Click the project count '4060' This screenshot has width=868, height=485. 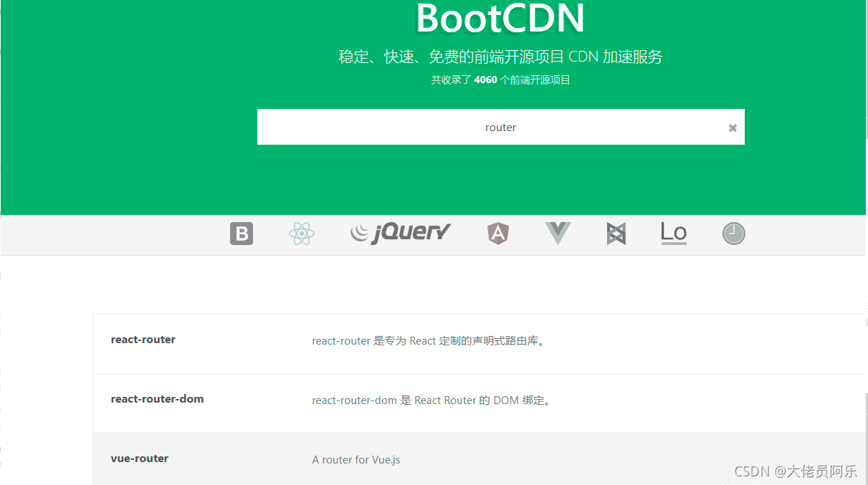tap(485, 80)
